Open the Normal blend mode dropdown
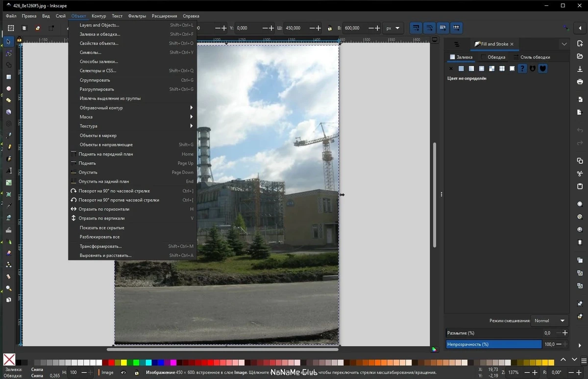 [549, 321]
